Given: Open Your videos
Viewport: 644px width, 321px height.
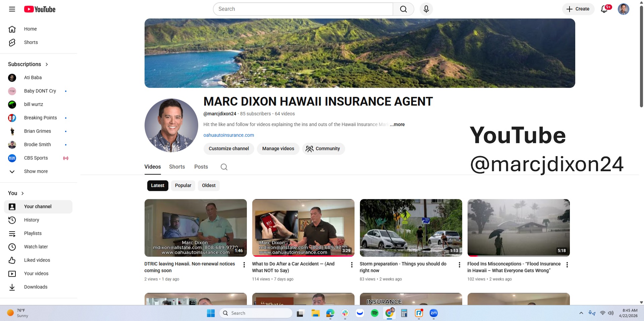Looking at the screenshot, I should (39, 274).
